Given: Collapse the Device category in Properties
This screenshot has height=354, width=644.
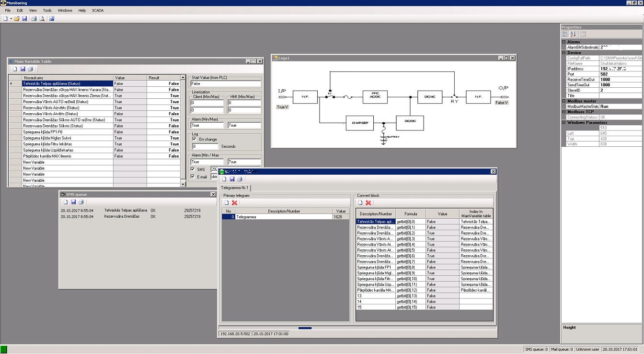Looking at the screenshot, I should [x=564, y=53].
